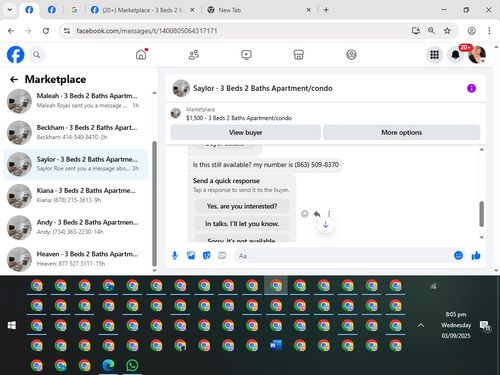Switch to the Google browser tab
Image resolution: width=500 pixels, height=375 pixels.
74,10
